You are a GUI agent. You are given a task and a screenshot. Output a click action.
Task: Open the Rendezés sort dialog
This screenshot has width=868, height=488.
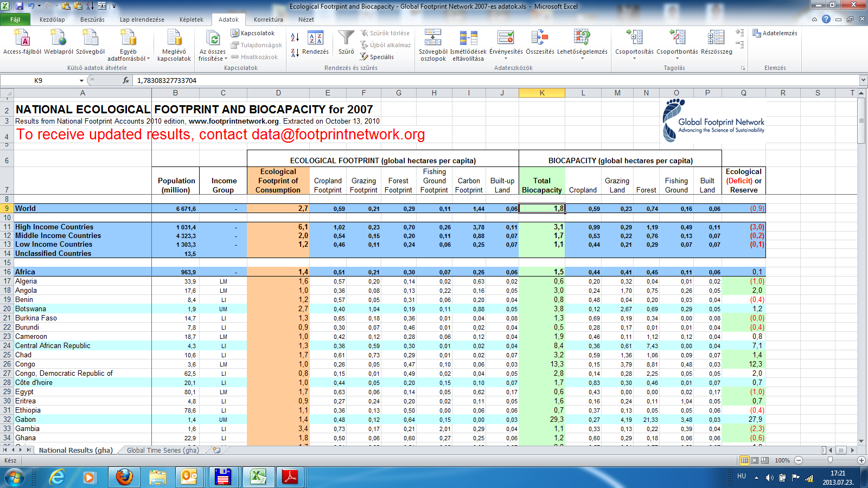(x=315, y=42)
